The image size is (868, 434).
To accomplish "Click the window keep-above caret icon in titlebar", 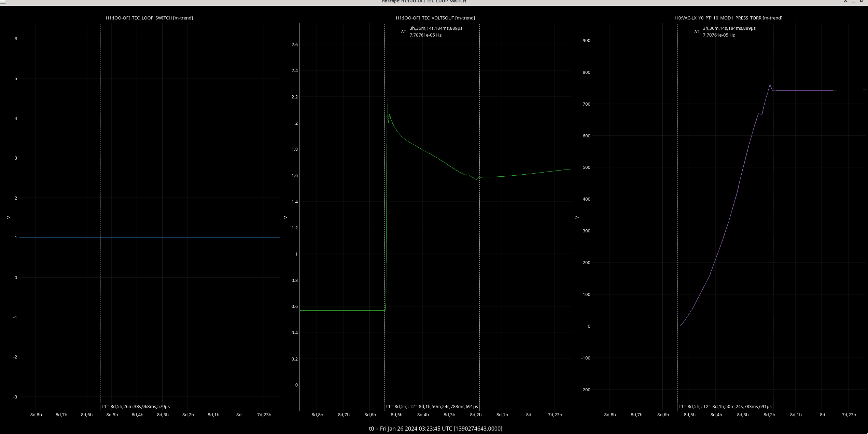I will point(845,1).
